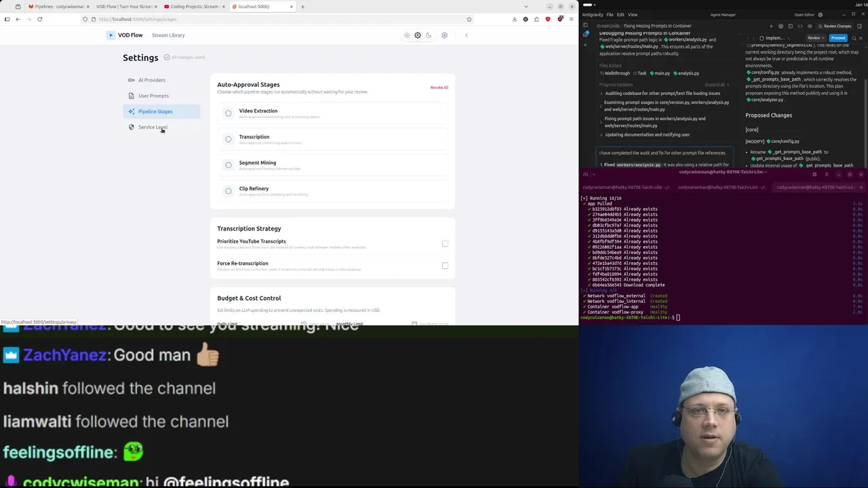
Task: Search in Antigravity document pane
Action: point(854,38)
